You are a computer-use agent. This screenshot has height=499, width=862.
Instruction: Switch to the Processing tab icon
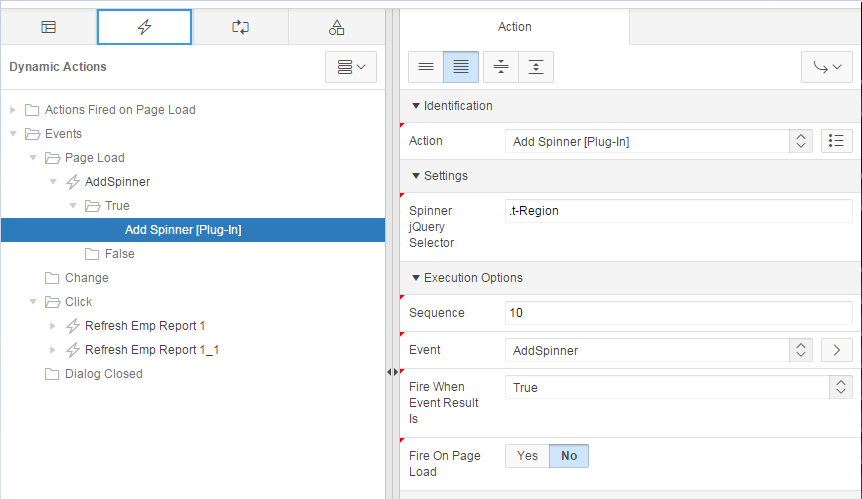(x=240, y=27)
